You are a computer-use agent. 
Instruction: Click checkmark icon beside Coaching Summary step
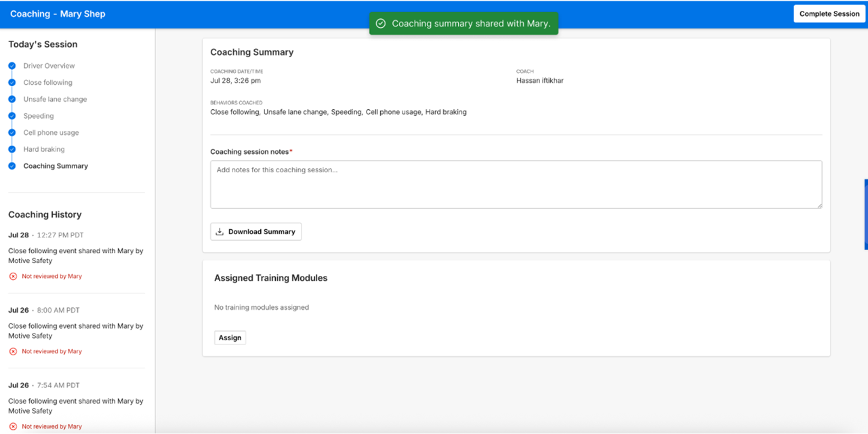coord(12,166)
